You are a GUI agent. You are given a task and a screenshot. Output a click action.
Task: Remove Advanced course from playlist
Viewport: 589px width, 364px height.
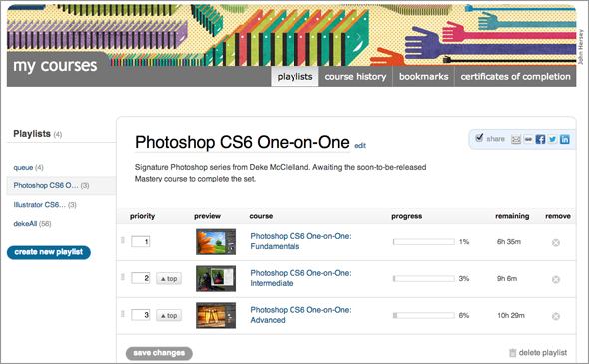tap(556, 317)
